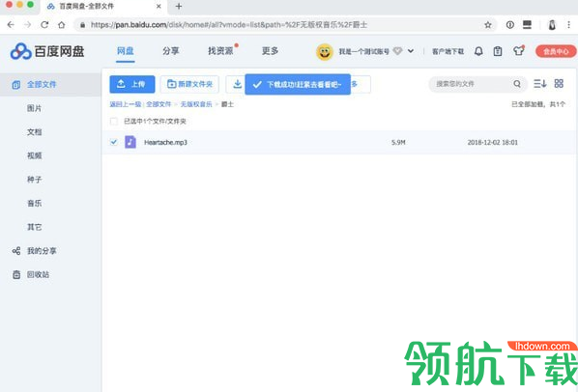The width and height of the screenshot is (578, 392).
Task: Click the account name text
Action: point(363,51)
